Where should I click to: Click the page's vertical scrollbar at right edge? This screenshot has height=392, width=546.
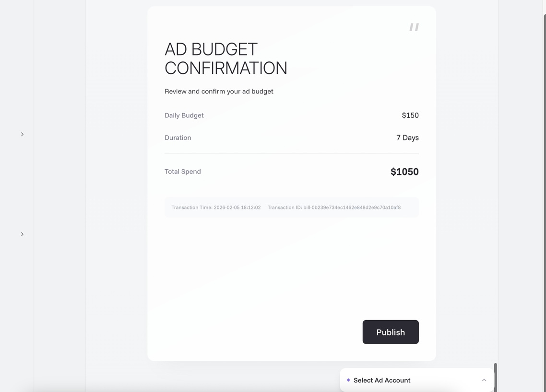pyautogui.click(x=544, y=192)
